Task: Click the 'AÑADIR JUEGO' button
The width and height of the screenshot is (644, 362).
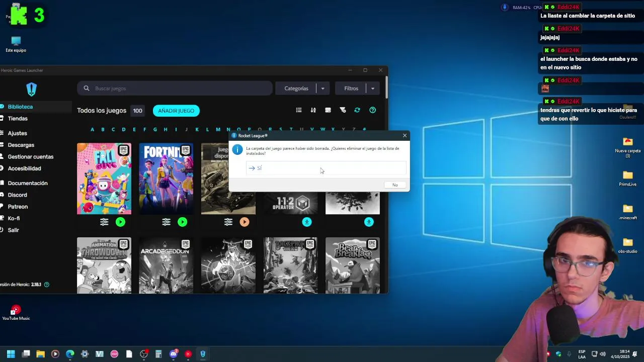Action: click(x=176, y=111)
